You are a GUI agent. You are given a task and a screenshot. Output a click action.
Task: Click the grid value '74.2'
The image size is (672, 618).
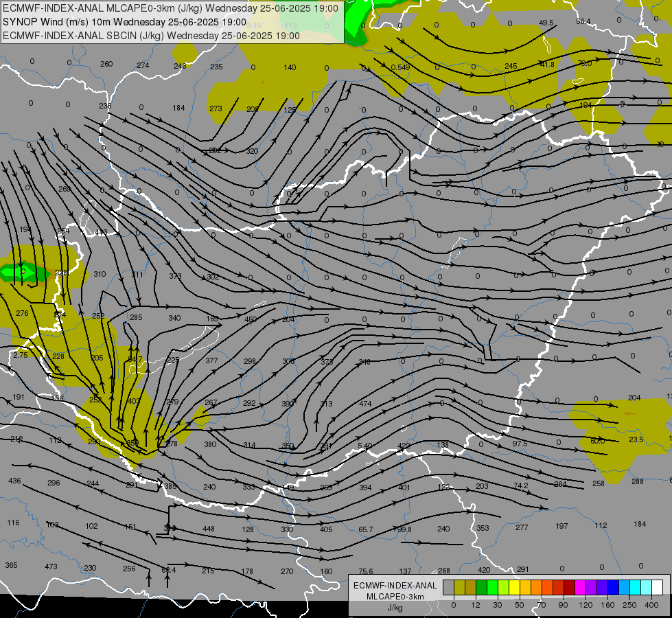pyautogui.click(x=521, y=485)
